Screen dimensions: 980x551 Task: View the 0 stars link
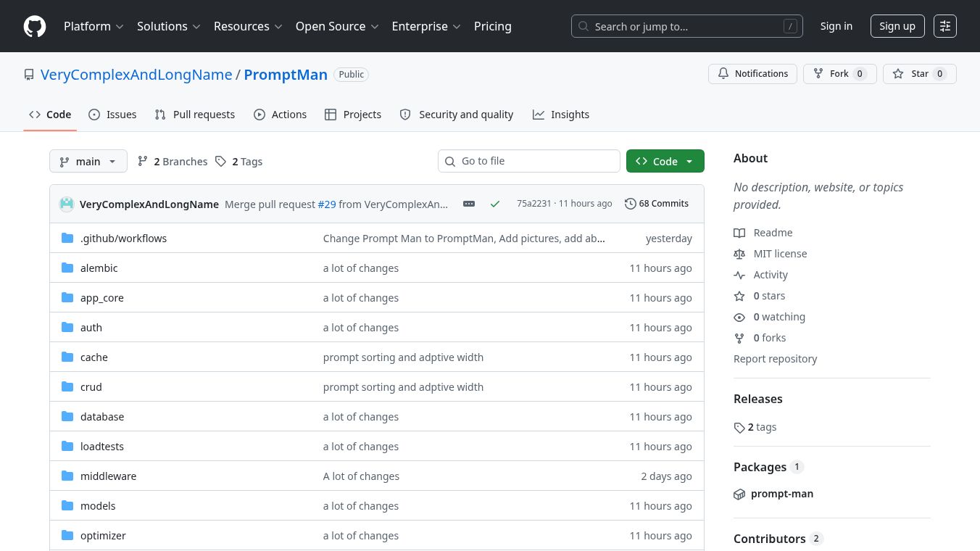(760, 296)
